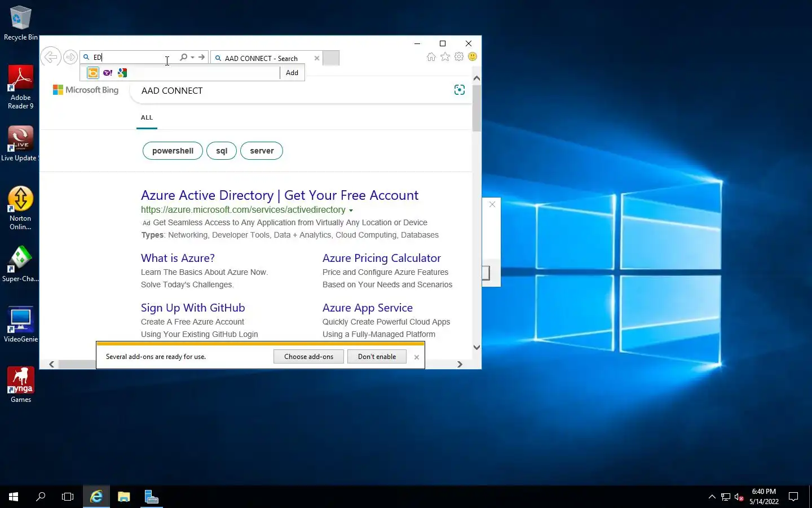Click the vertical scrollbar thumb
Viewport: 812px width, 508px height.
pos(477,108)
